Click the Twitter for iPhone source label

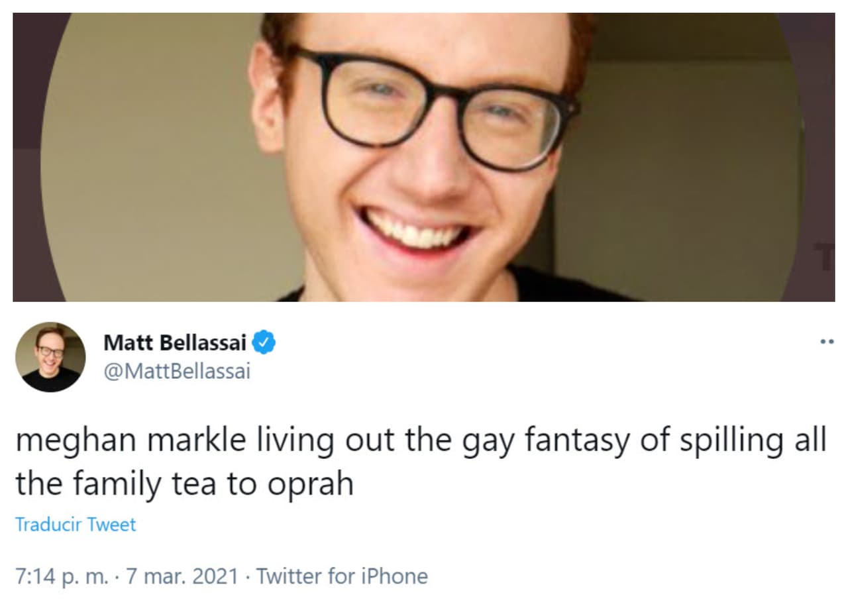pyautogui.click(x=342, y=576)
